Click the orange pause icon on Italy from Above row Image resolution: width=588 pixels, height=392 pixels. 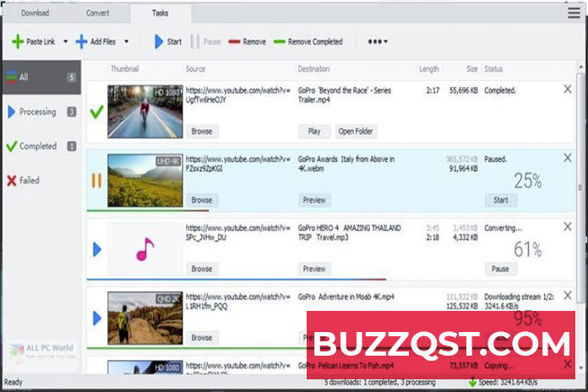(x=97, y=181)
